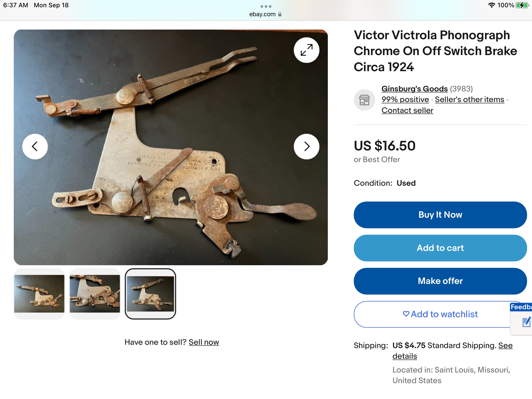Open the feedback form icon
The height and width of the screenshot is (399, 532).
coord(526,322)
